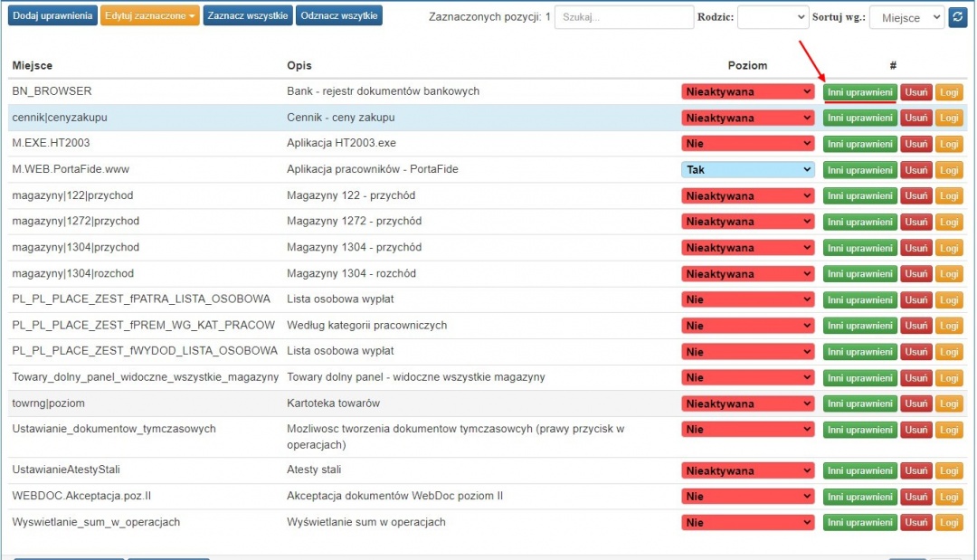Image resolution: width=977 pixels, height=560 pixels.
Task: Click Usuń for towrng|poziom row
Action: 915,403
